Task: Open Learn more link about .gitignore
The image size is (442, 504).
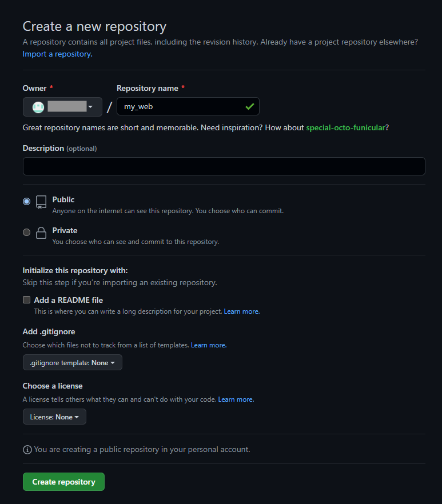Action: [x=209, y=345]
